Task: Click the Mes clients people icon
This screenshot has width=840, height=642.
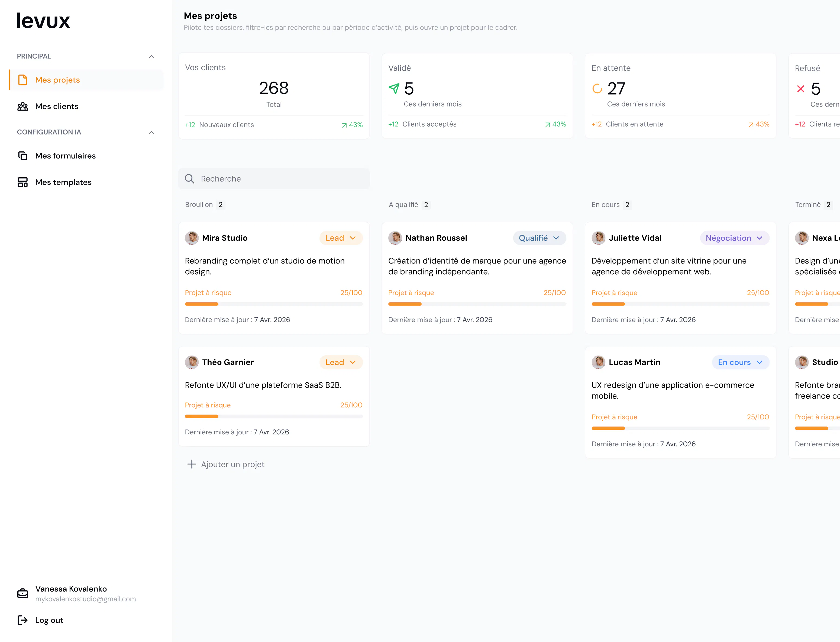Action: click(x=22, y=106)
